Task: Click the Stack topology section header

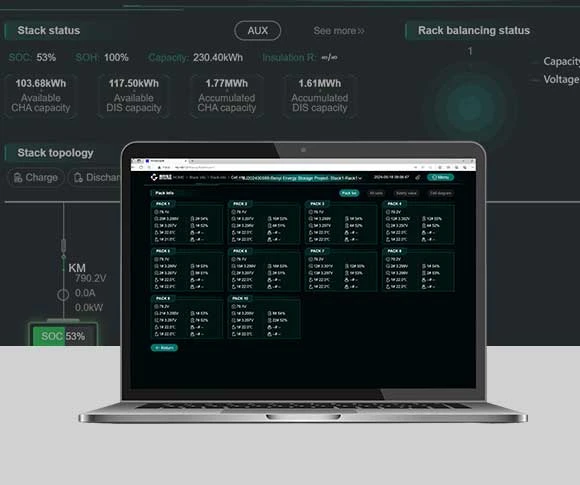Action: (55, 153)
